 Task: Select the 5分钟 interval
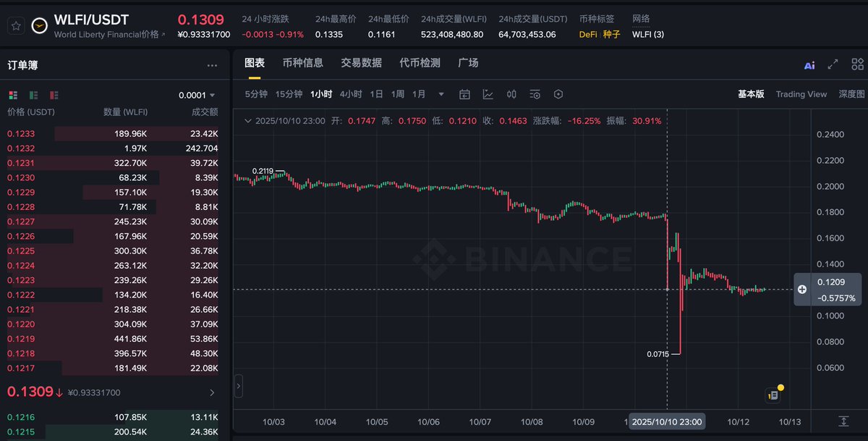point(256,94)
